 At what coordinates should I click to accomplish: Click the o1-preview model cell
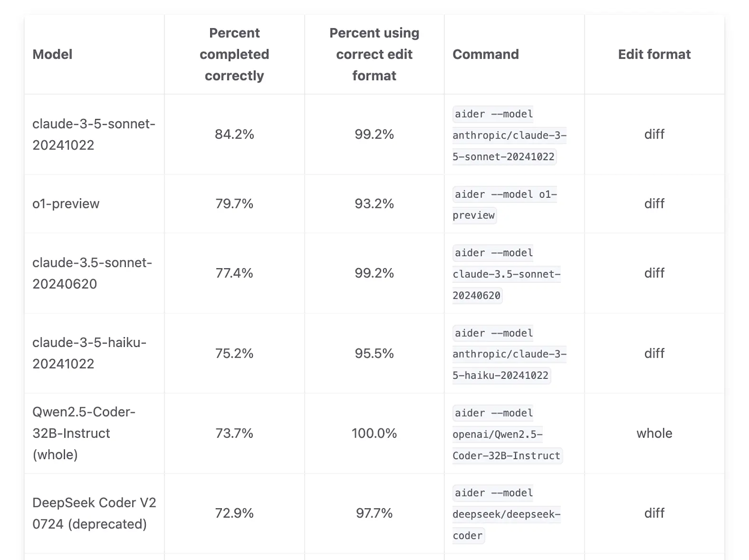(x=66, y=203)
